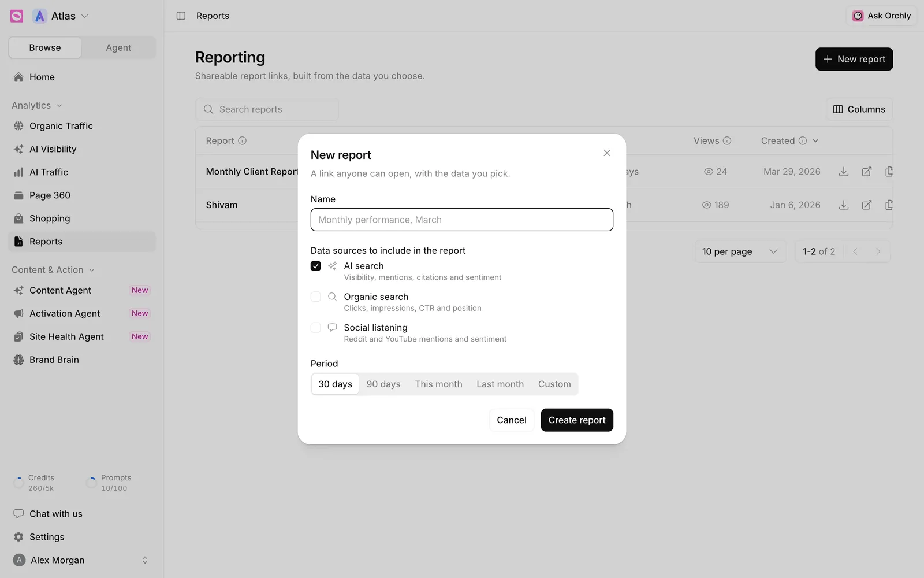Screen dimensions: 924x578
Task: Collapse the Content & Action section
Action: (53, 270)
